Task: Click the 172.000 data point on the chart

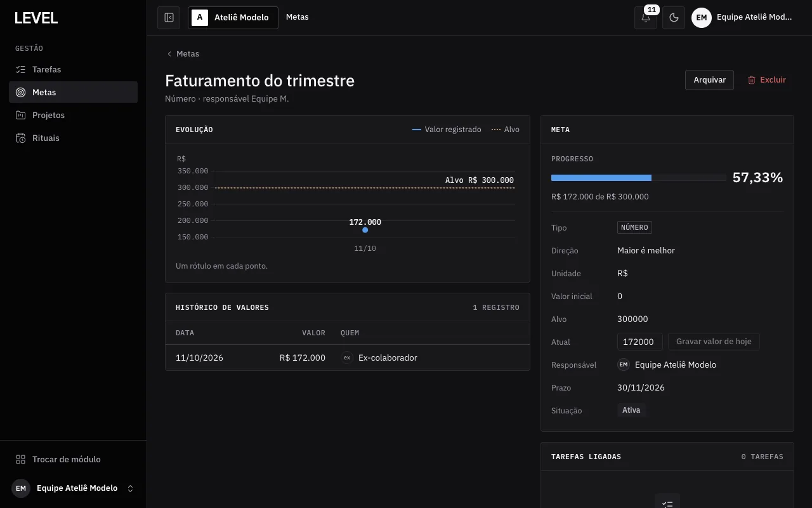Action: click(x=365, y=230)
